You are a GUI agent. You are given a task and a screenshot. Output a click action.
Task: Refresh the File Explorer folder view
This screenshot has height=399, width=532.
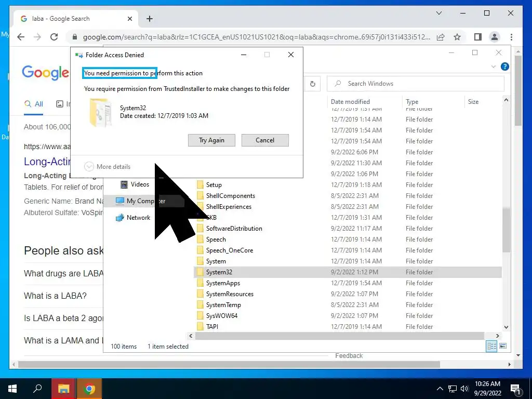coord(312,84)
